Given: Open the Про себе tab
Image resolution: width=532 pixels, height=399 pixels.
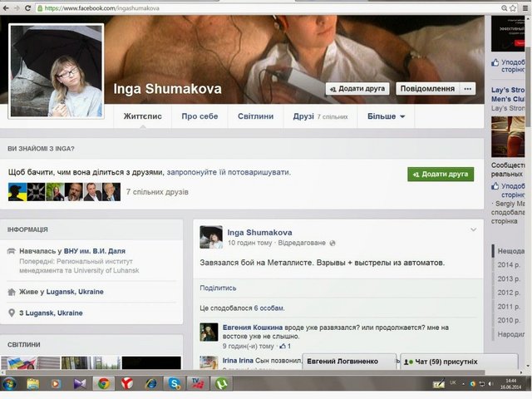Looking at the screenshot, I should (199, 116).
